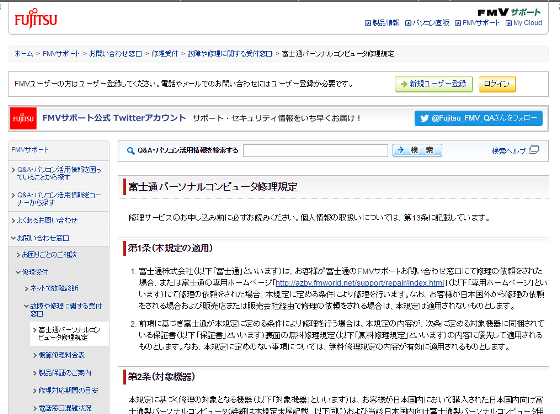This screenshot has height=414, width=560.
Task: Click the 第1条(本規定の適用) section heading
Action: pyautogui.click(x=170, y=248)
